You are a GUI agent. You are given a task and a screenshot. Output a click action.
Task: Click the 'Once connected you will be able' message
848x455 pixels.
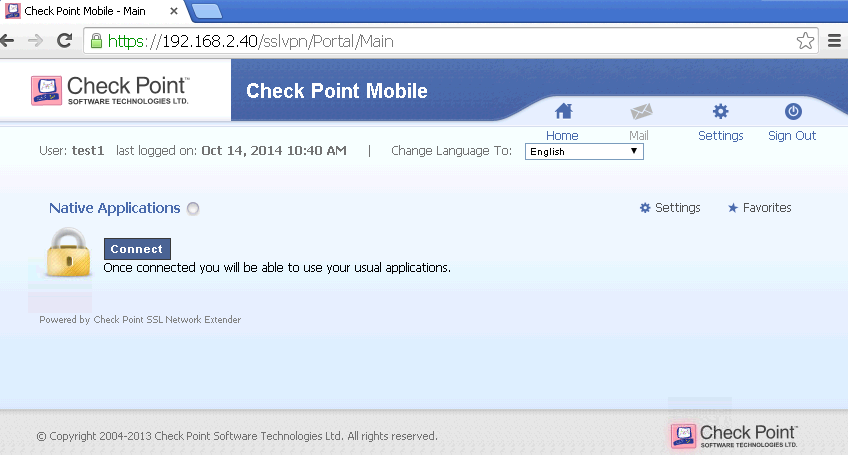coord(277,268)
